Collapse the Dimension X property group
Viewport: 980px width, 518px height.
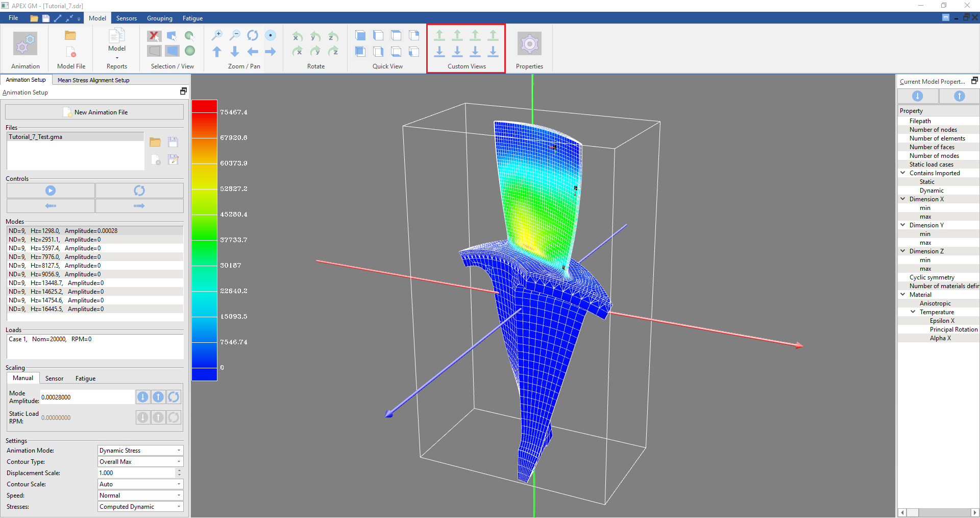pos(903,199)
